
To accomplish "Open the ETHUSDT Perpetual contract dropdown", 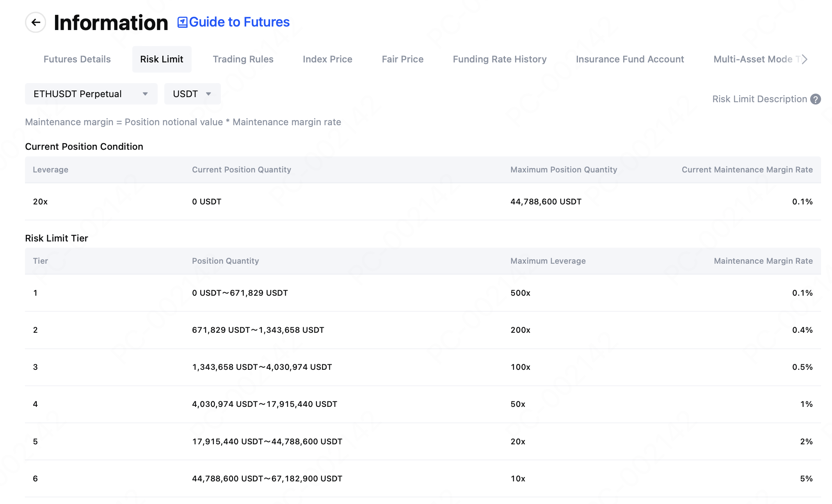I will coord(91,94).
